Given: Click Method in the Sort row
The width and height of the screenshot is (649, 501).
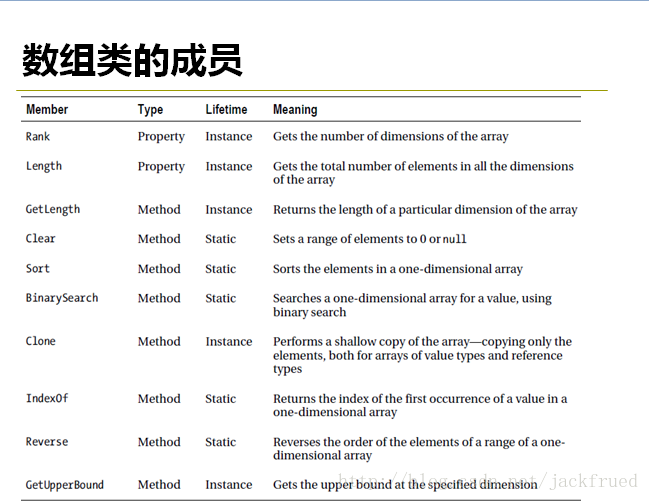Looking at the screenshot, I should tap(159, 269).
